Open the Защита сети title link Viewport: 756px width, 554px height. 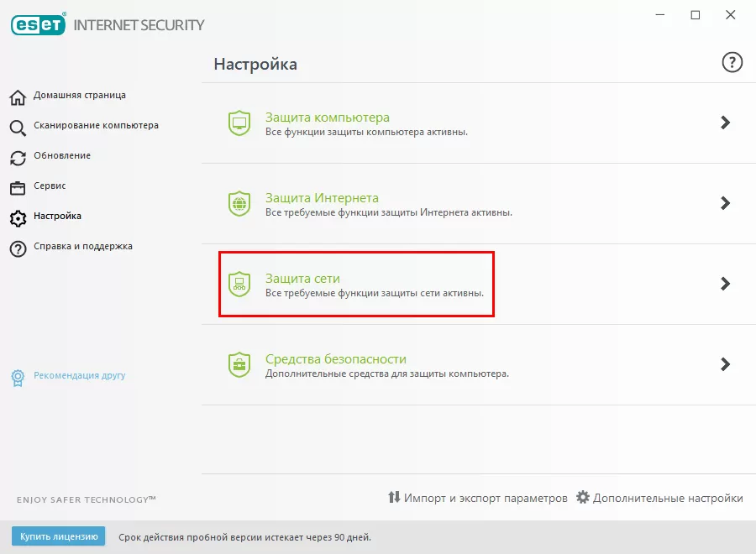coord(302,278)
